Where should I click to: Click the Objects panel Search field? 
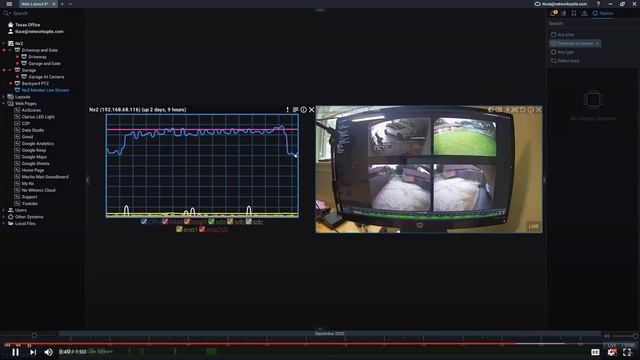point(593,23)
